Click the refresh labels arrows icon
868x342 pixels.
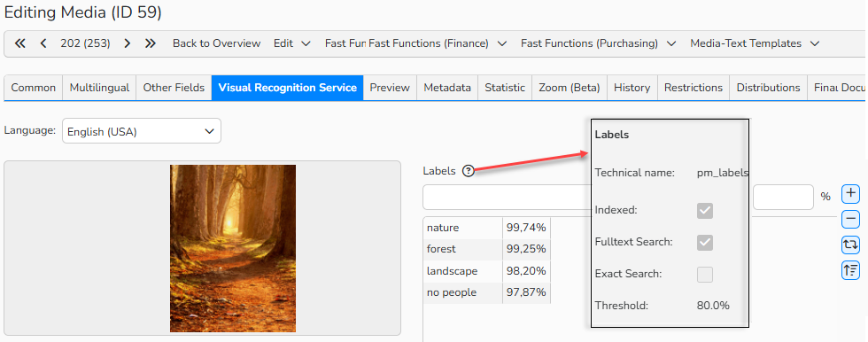pyautogui.click(x=850, y=245)
